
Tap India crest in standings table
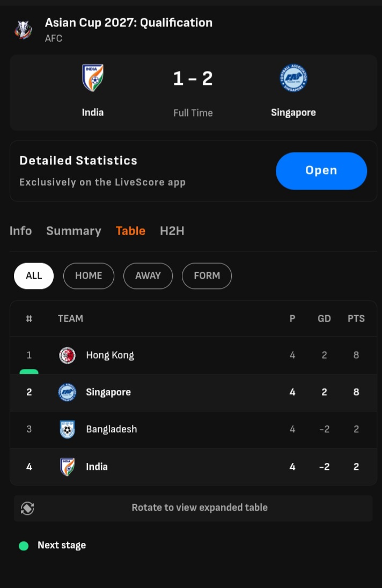[x=67, y=467]
